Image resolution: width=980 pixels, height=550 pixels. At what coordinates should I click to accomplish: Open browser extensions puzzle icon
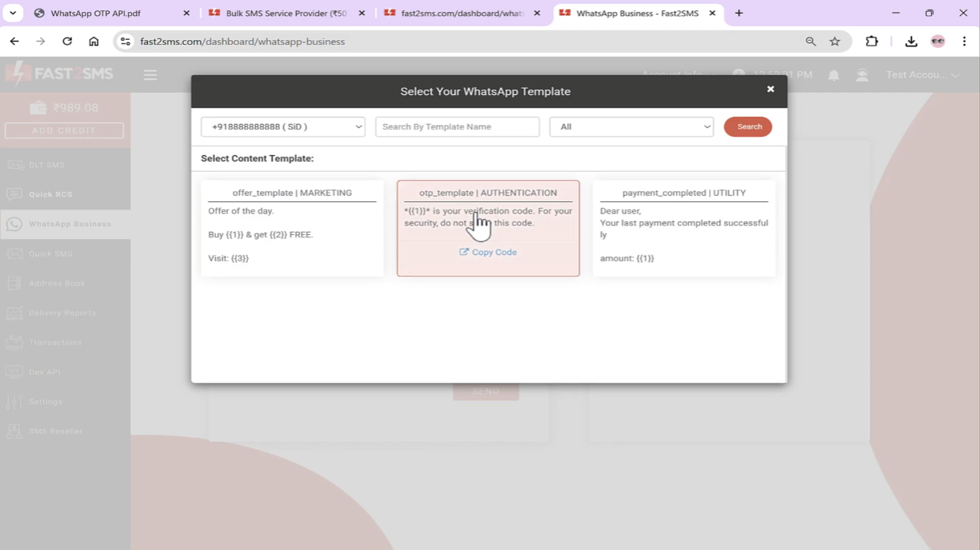pyautogui.click(x=872, y=42)
